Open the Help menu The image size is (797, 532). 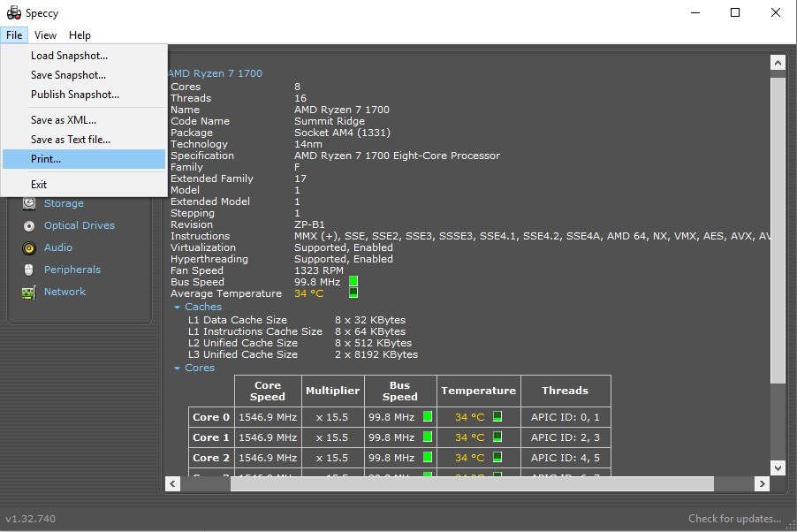(80, 35)
